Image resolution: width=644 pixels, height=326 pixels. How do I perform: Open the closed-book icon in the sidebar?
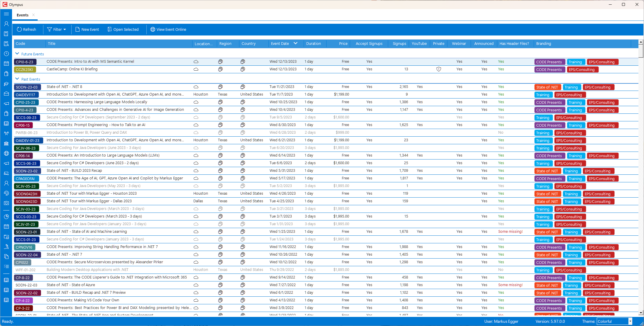click(6, 34)
